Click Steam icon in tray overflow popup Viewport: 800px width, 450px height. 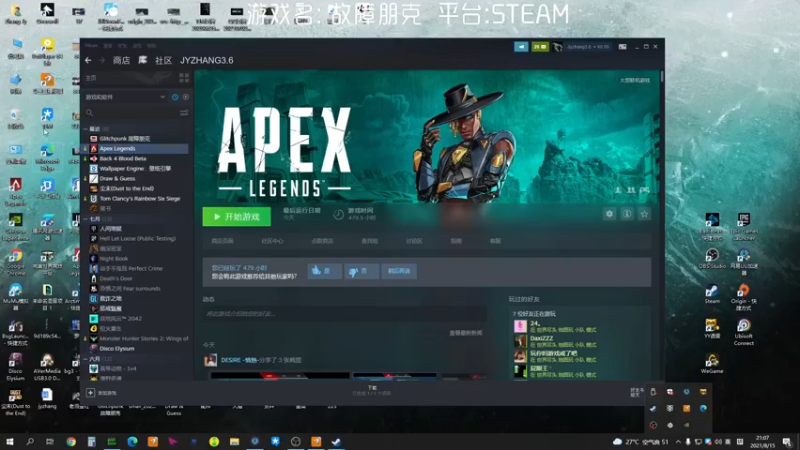653,408
